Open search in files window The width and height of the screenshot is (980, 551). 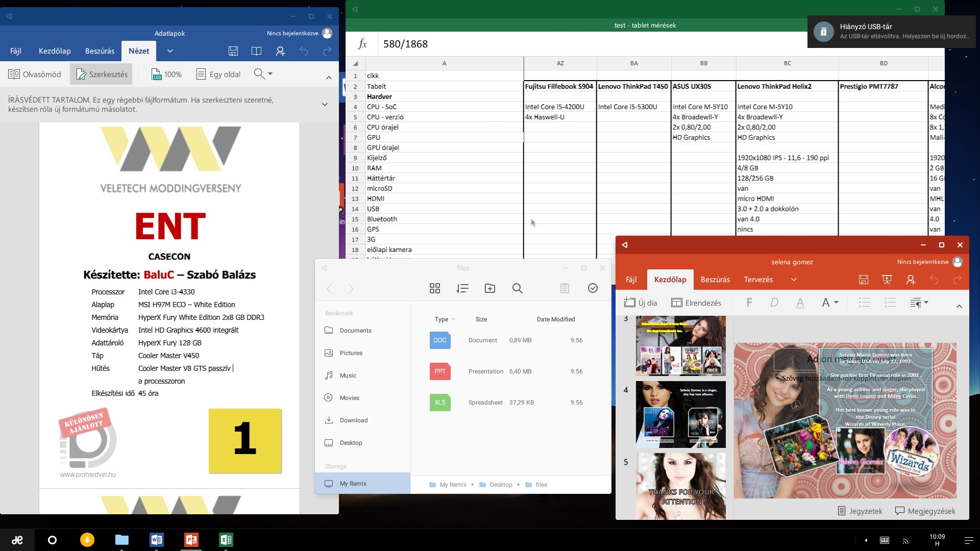tap(518, 288)
